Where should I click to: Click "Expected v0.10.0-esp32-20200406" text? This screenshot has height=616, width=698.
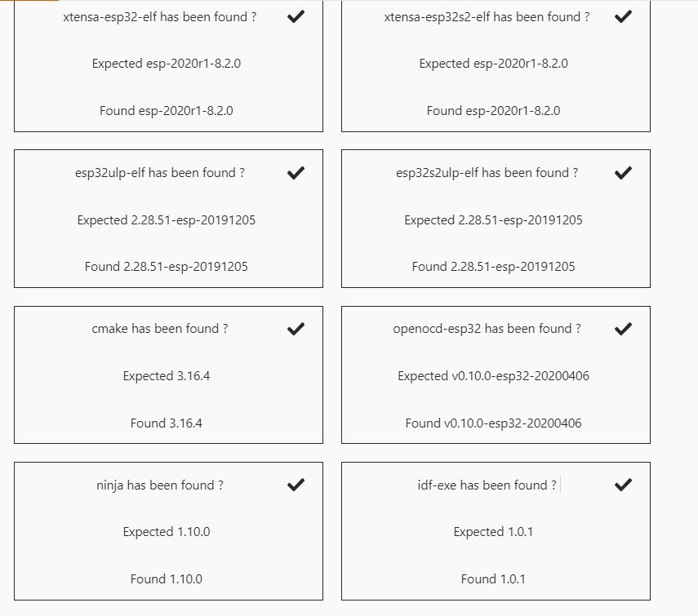[x=494, y=376]
